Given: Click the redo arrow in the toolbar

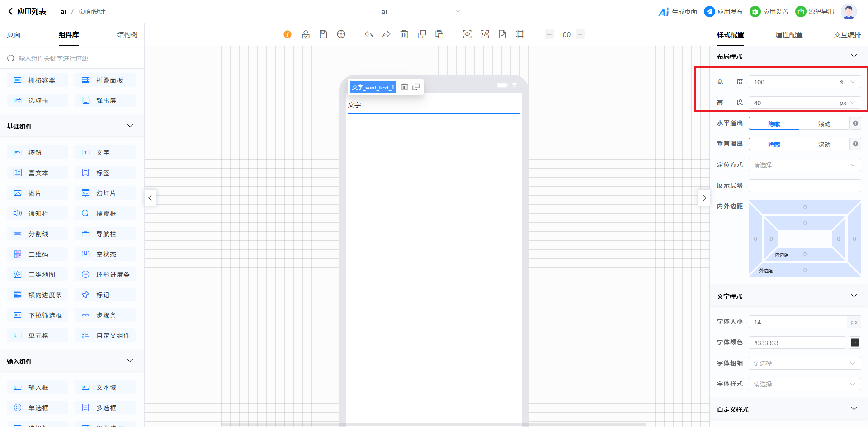Looking at the screenshot, I should (387, 34).
